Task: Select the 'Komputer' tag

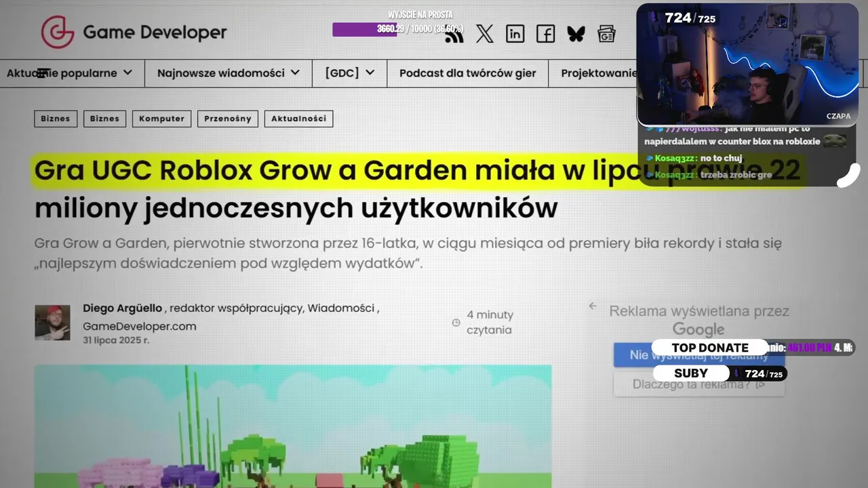Action: (161, 119)
